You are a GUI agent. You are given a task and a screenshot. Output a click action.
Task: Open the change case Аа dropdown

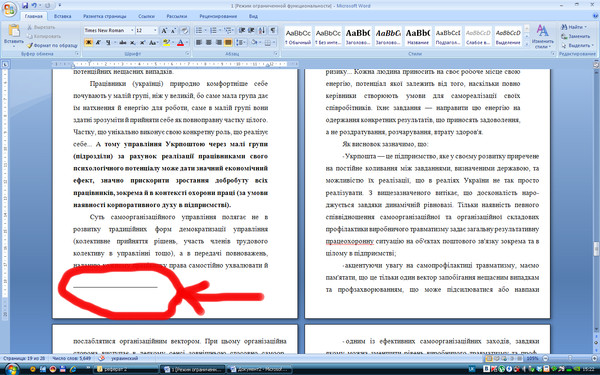point(154,42)
